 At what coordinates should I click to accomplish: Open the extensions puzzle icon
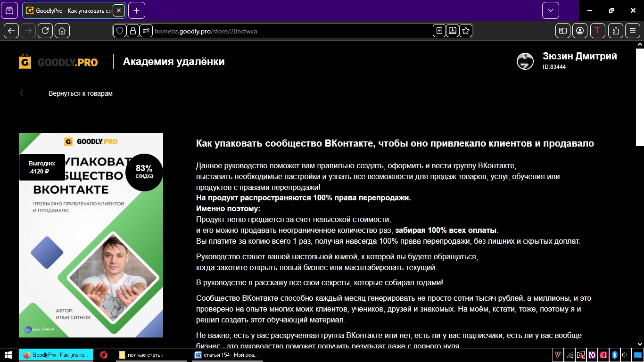click(616, 31)
